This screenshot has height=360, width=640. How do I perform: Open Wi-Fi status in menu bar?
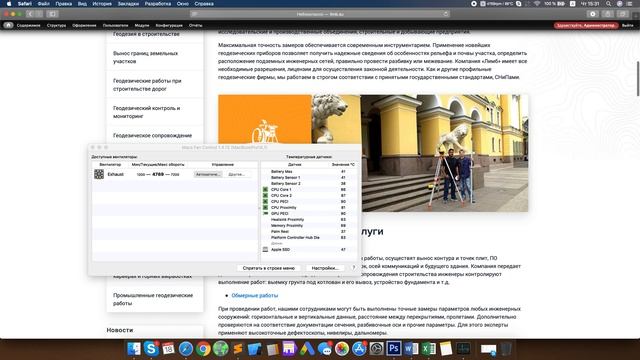coord(537,4)
